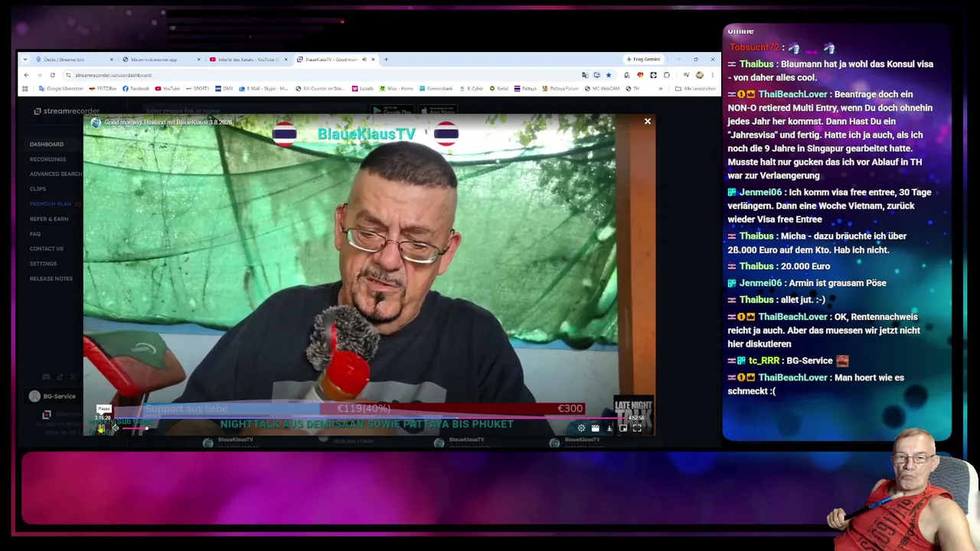Screen dimensions: 980x551
Task: Toggle the bookmark star for this page
Action: [609, 75]
